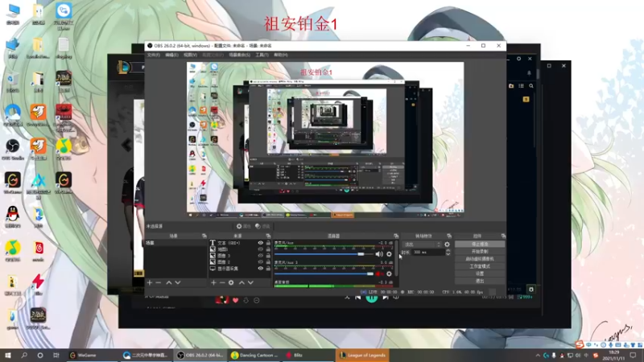Open the 工具(T) menu in OBS
The image size is (644, 362).
click(262, 55)
